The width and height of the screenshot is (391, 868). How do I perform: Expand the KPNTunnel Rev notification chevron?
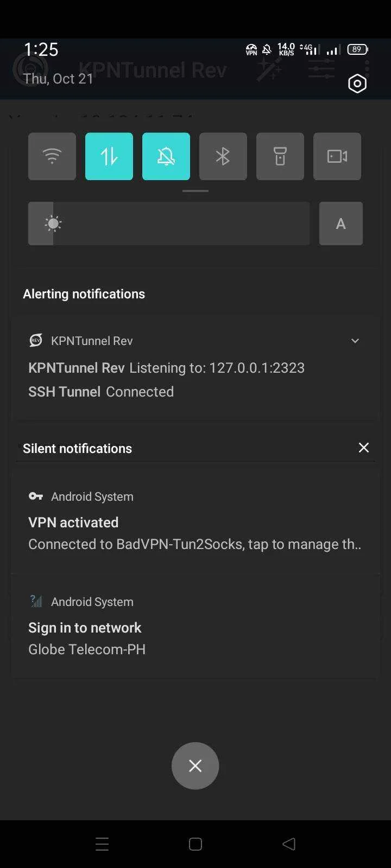(355, 341)
